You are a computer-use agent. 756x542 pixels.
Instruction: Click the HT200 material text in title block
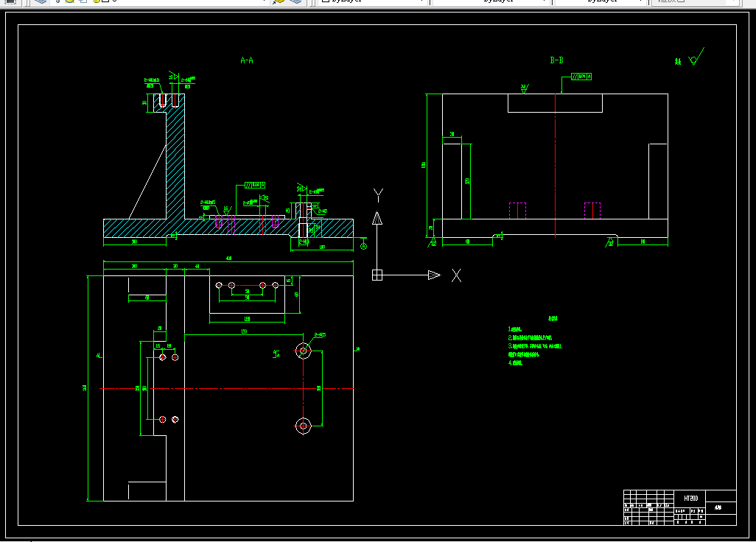(x=690, y=498)
